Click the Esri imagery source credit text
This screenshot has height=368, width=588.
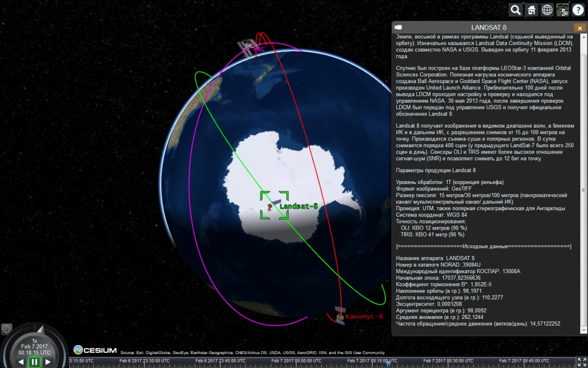point(252,352)
